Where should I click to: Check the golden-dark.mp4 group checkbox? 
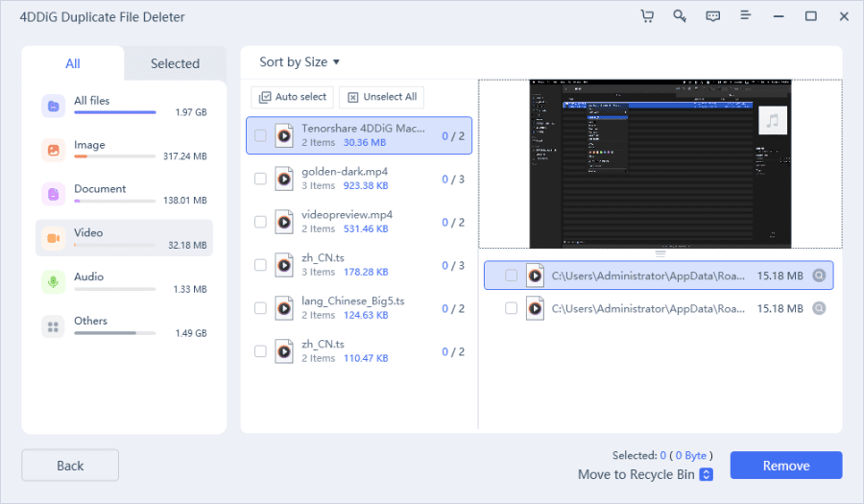[260, 179]
